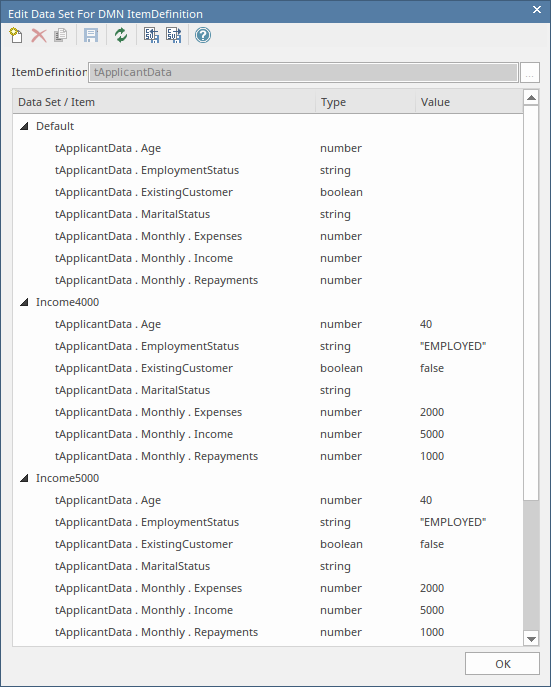Click the Duplicate data set icon
This screenshot has width=551, height=687.
coord(61,35)
